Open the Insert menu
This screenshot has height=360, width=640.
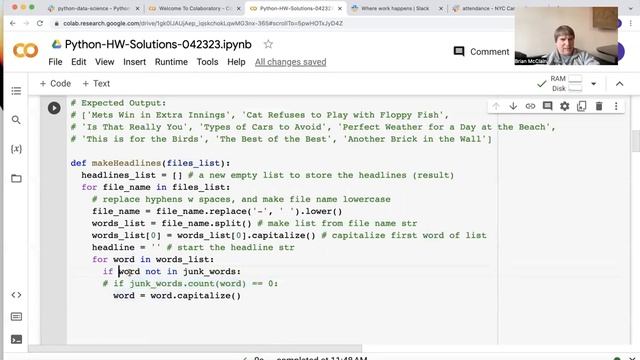134,62
